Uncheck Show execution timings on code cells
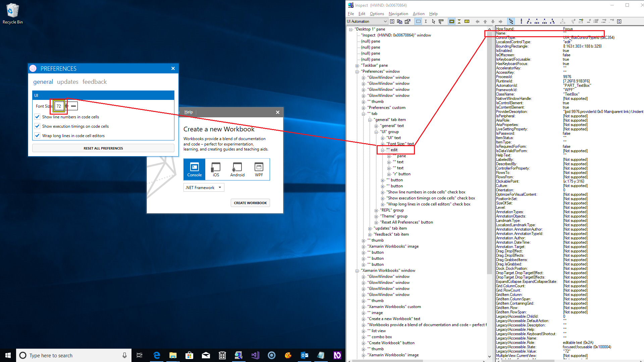This screenshot has height=362, width=644. coord(37,126)
